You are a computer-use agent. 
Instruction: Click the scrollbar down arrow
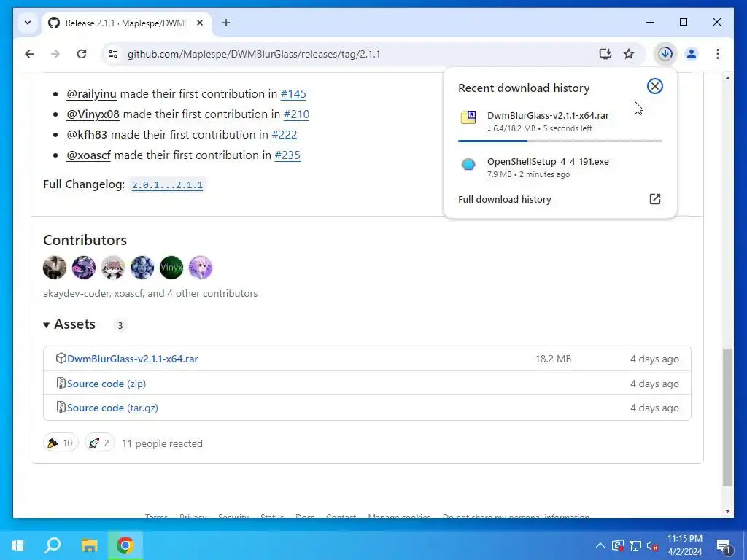pos(727,511)
